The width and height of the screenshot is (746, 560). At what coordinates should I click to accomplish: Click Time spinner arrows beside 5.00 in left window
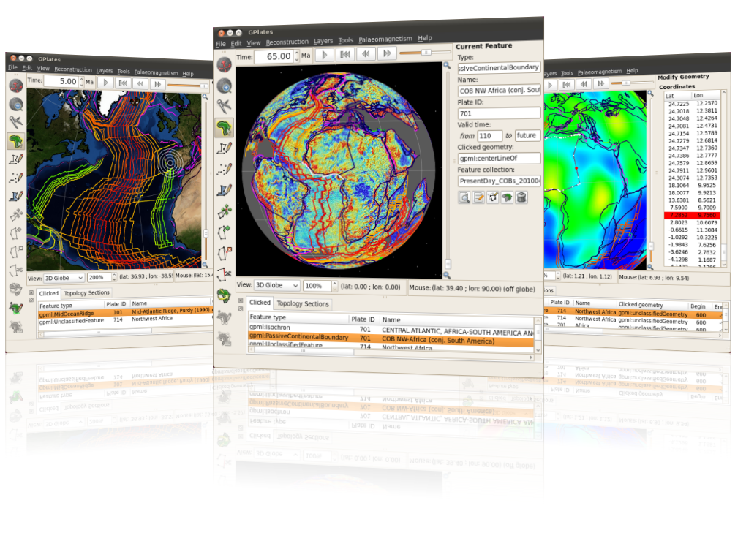(81, 82)
